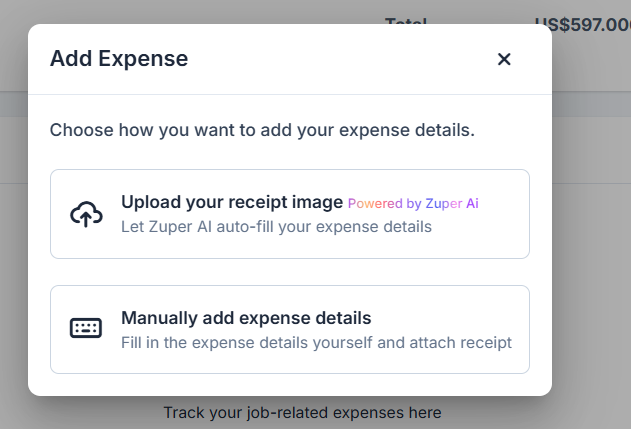The width and height of the screenshot is (631, 429).
Task: Click the dimmed backdrop left of the dialog
Action: [14, 250]
